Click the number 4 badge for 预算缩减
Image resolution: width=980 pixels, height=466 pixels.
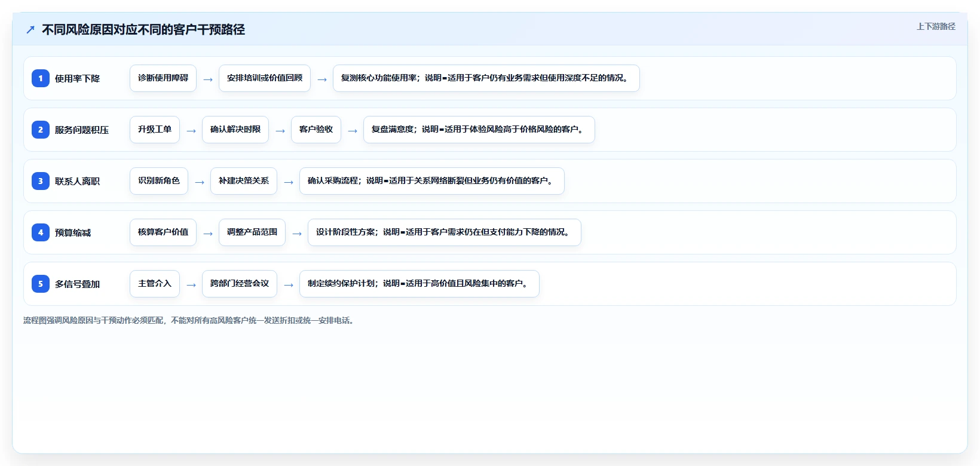point(41,232)
